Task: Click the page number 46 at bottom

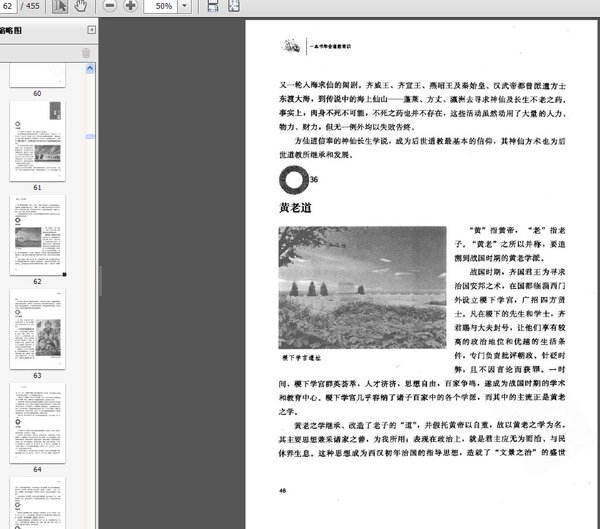Action: coord(282,491)
